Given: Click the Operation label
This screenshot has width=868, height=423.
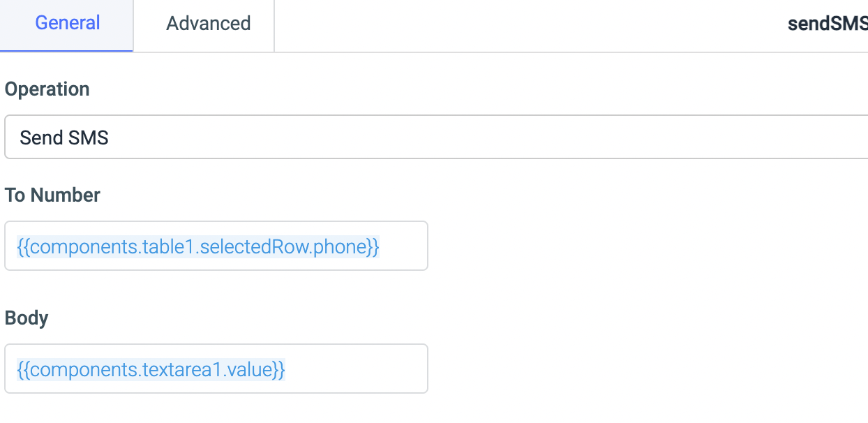Looking at the screenshot, I should click(x=47, y=89).
